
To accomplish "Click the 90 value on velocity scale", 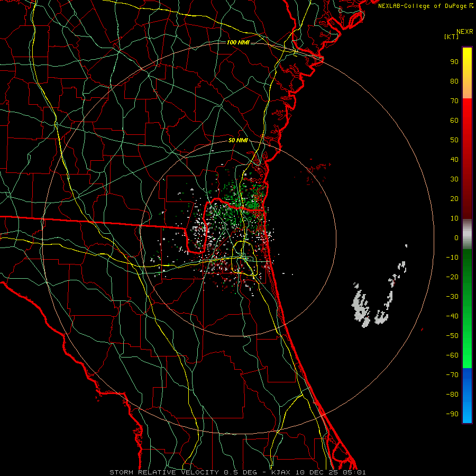I will point(454,62).
